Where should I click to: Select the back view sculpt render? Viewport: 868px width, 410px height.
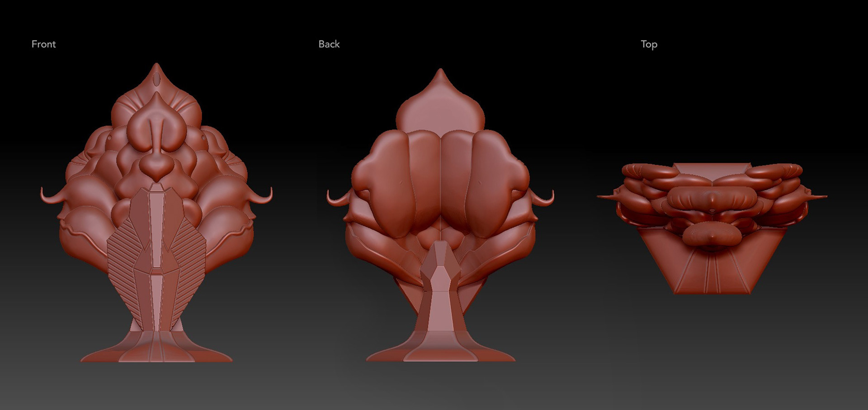[x=440, y=215]
